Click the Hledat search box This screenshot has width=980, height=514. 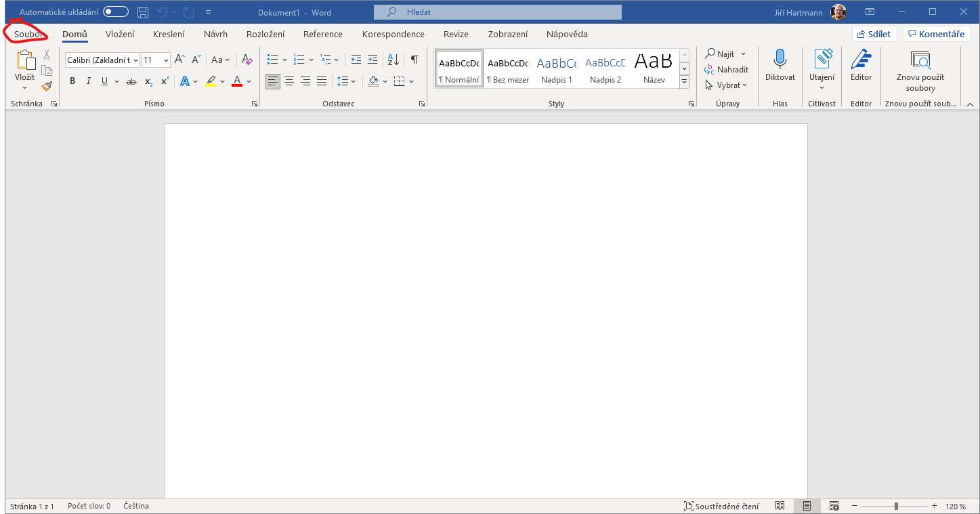(x=498, y=12)
